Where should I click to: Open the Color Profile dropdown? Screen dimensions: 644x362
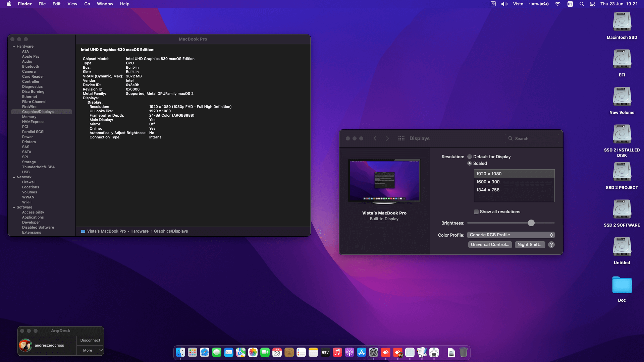click(x=511, y=235)
